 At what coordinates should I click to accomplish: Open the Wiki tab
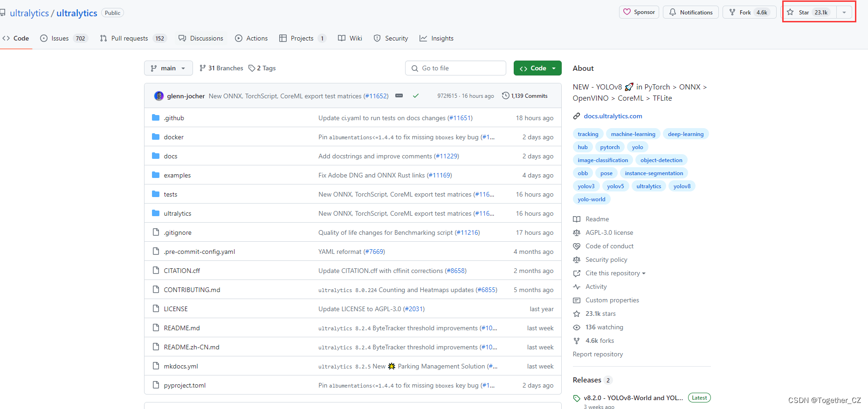tap(350, 38)
